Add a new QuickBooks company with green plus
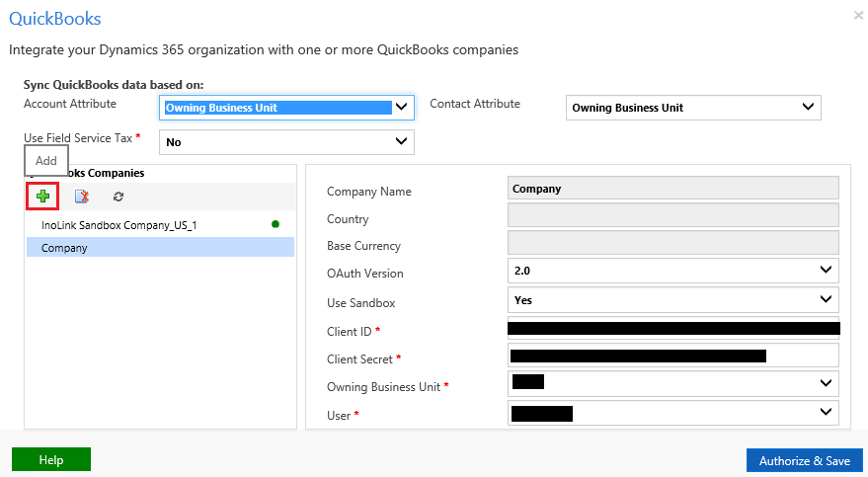Viewport: 868px width, 477px height. click(42, 196)
